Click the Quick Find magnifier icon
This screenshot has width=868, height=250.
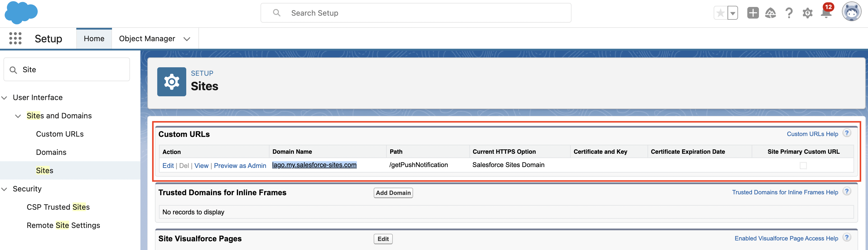(13, 70)
